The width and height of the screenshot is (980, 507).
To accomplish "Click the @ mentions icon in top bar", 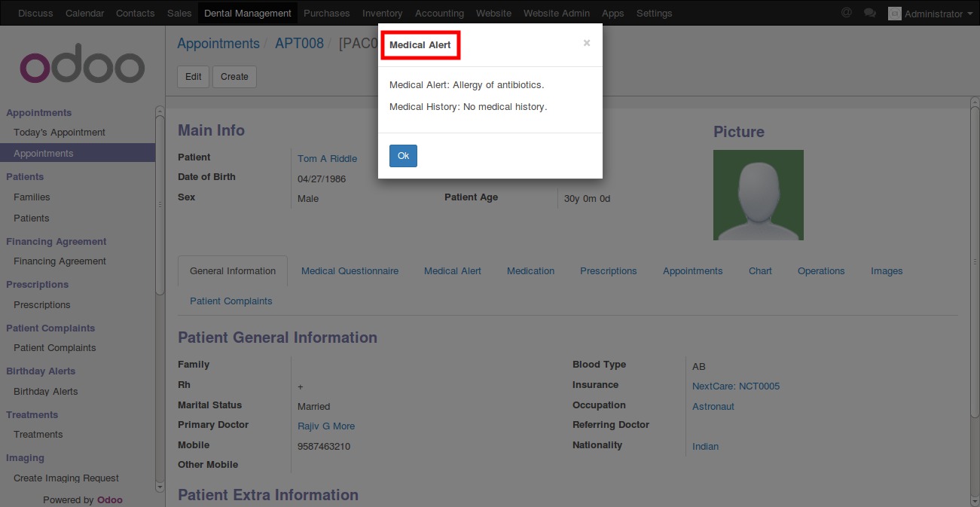I will point(846,13).
